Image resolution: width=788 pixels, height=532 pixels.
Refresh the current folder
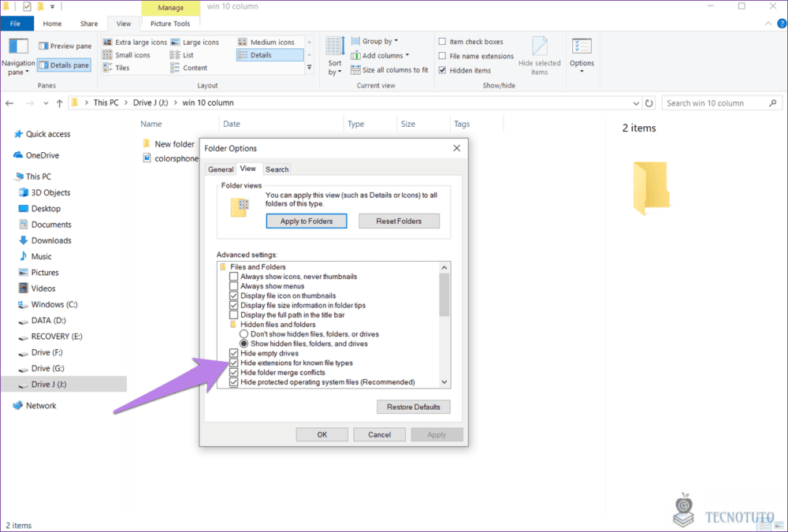click(x=649, y=103)
